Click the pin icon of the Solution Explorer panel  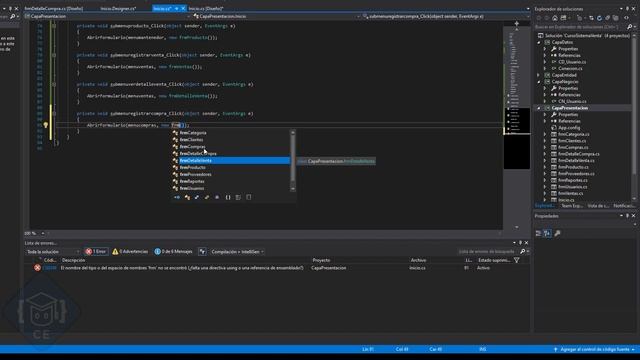pyautogui.click(x=627, y=9)
